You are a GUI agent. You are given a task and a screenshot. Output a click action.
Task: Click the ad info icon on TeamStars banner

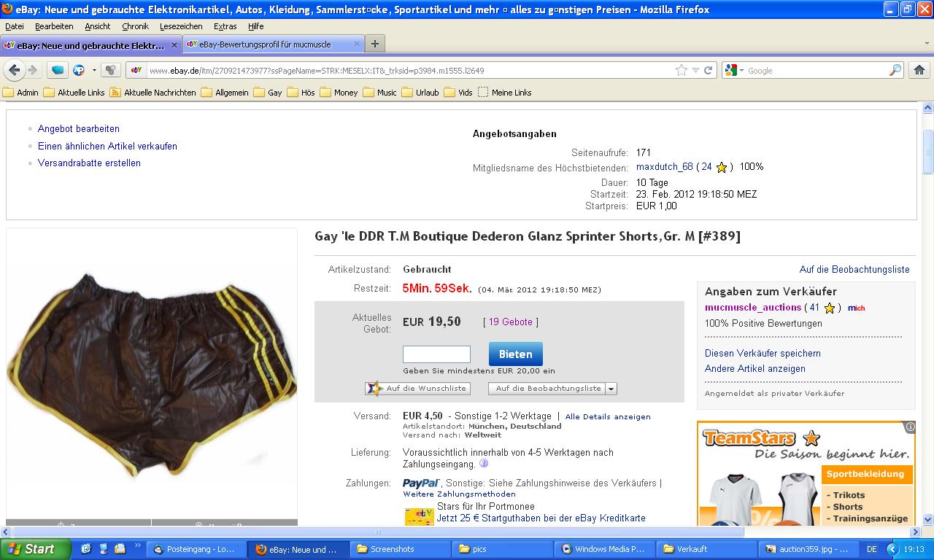pos(910,427)
